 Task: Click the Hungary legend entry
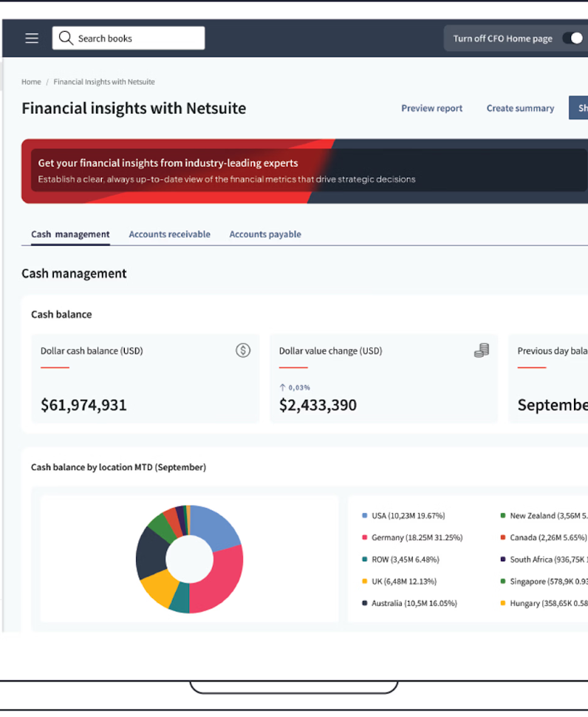pyautogui.click(x=544, y=604)
